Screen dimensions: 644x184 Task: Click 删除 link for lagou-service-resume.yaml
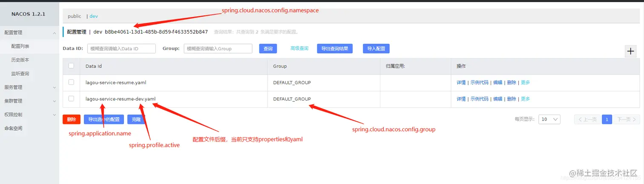click(x=512, y=83)
